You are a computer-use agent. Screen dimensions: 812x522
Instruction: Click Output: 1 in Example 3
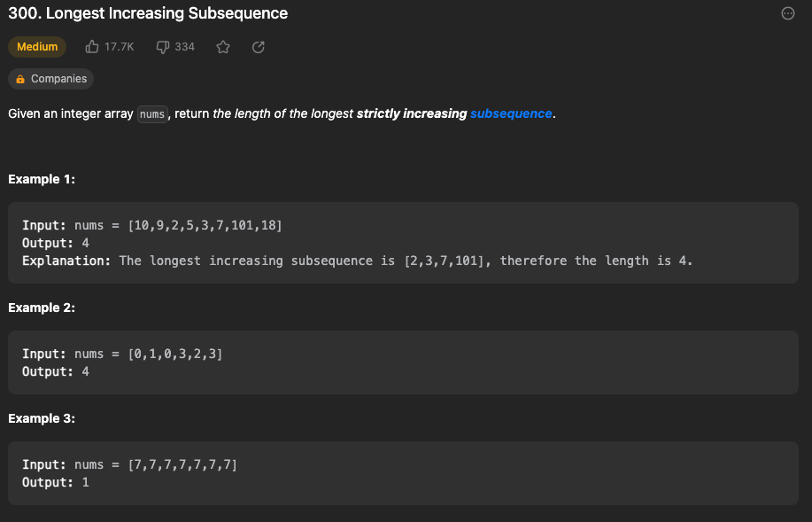coord(56,483)
